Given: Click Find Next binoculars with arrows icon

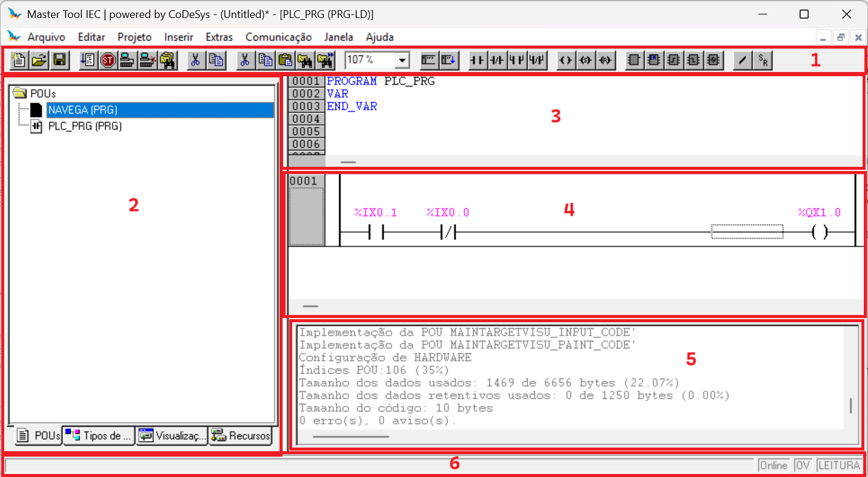Looking at the screenshot, I should coord(325,60).
